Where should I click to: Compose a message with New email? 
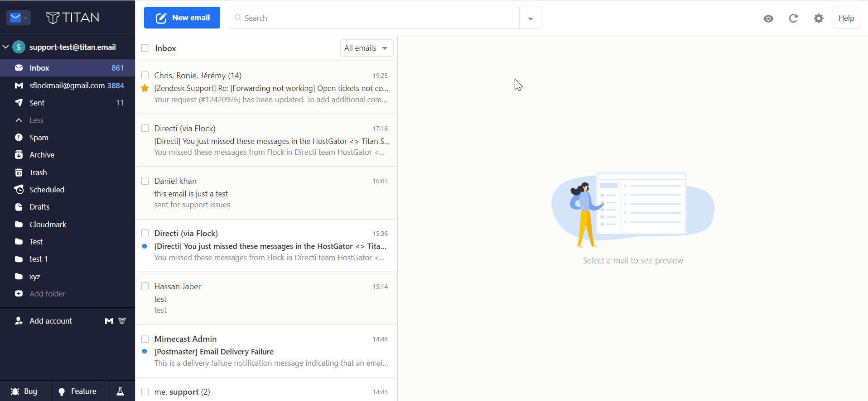coord(182,18)
